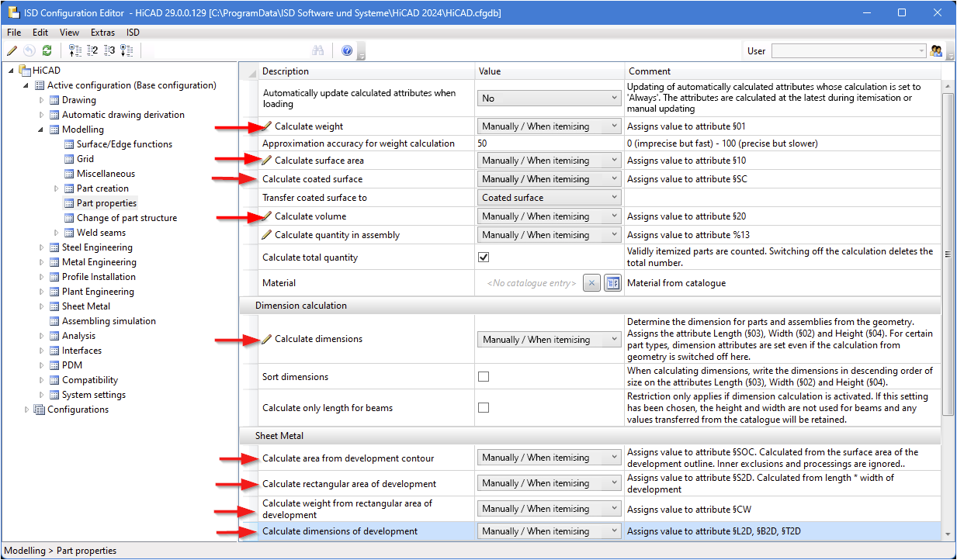957x560 pixels.
Task: Click the pencil edit icon in toolbar
Action: tap(12, 50)
